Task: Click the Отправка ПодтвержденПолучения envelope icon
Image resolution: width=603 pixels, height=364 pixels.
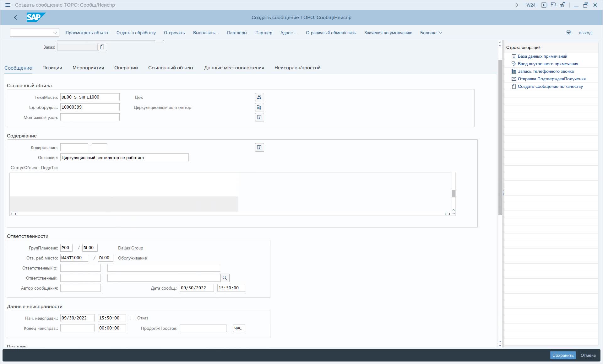Action: [514, 79]
